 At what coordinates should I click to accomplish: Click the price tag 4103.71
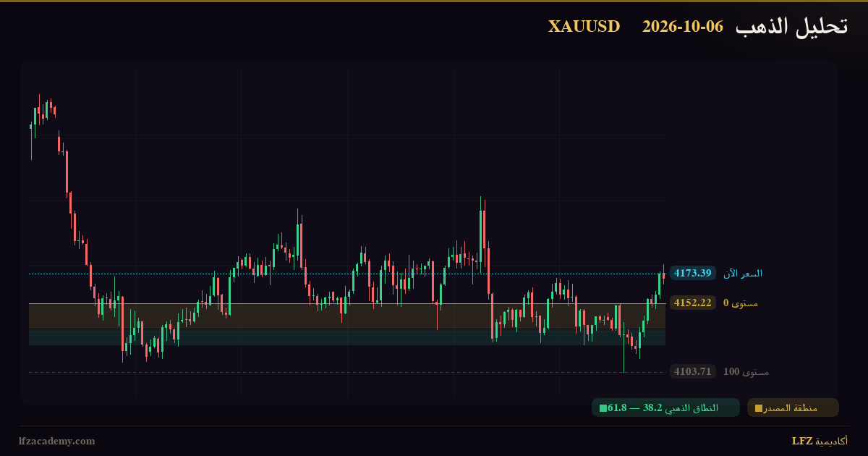(693, 371)
